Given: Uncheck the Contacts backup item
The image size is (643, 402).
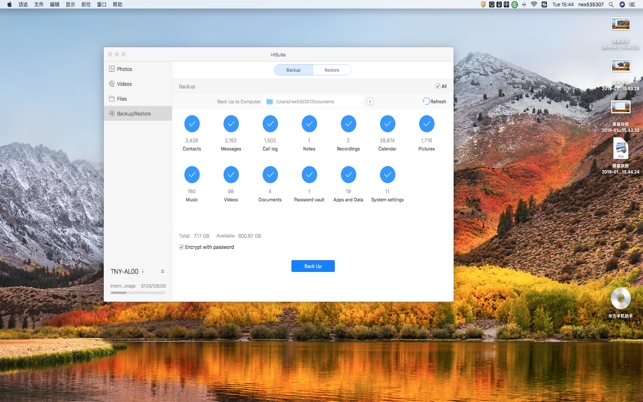Looking at the screenshot, I should tap(192, 124).
